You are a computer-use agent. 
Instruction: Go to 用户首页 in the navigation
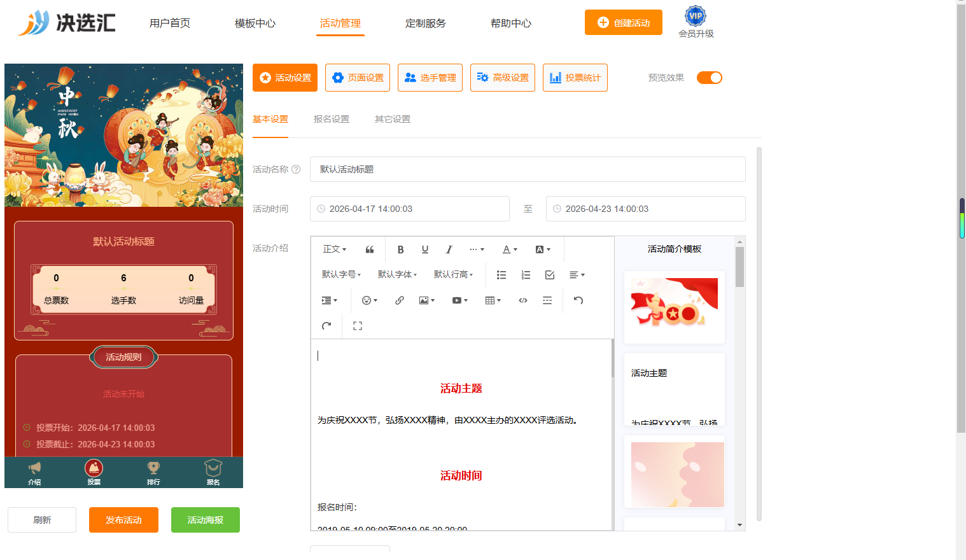170,24
